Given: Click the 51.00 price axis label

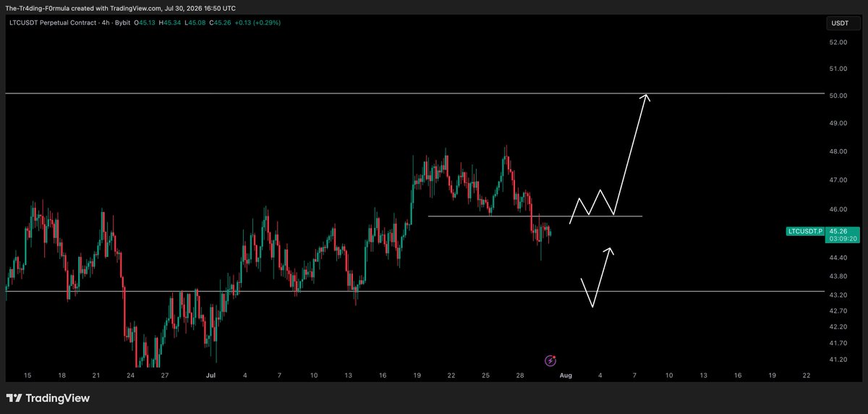Looking at the screenshot, I should point(838,69).
